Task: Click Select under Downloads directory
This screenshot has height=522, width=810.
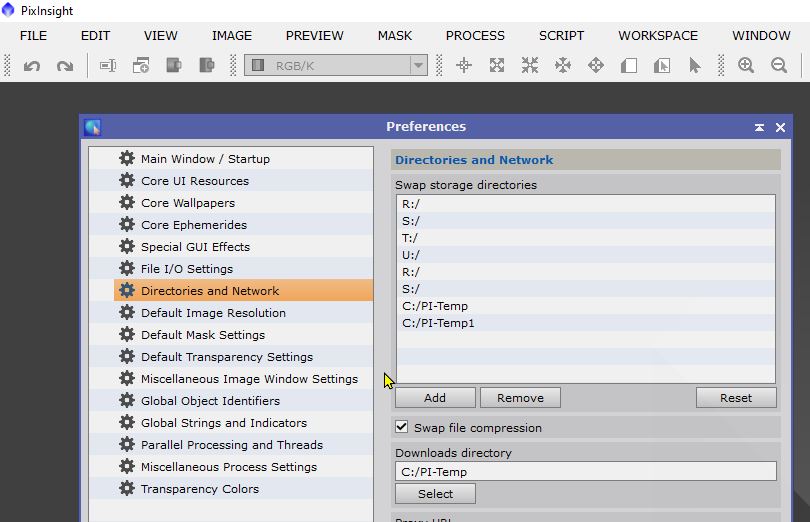Action: pyautogui.click(x=435, y=494)
